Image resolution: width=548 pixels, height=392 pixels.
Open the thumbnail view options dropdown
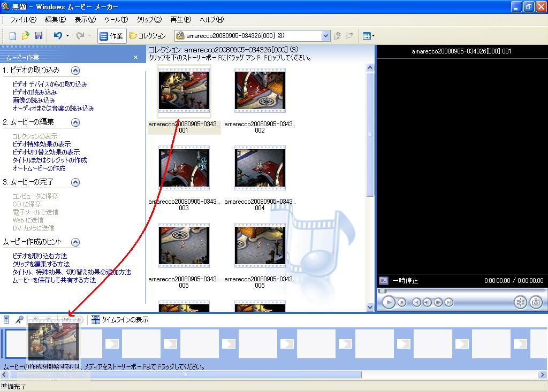pyautogui.click(x=368, y=36)
